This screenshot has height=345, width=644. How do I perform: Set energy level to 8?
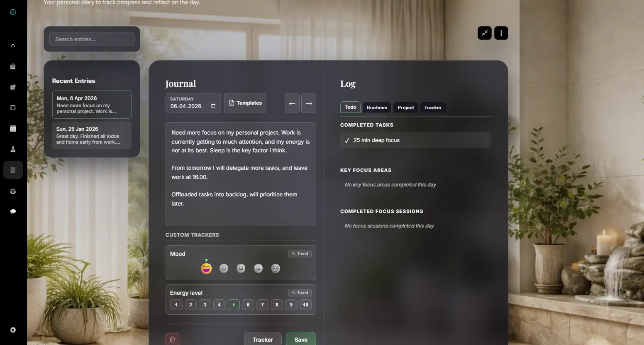click(x=276, y=305)
